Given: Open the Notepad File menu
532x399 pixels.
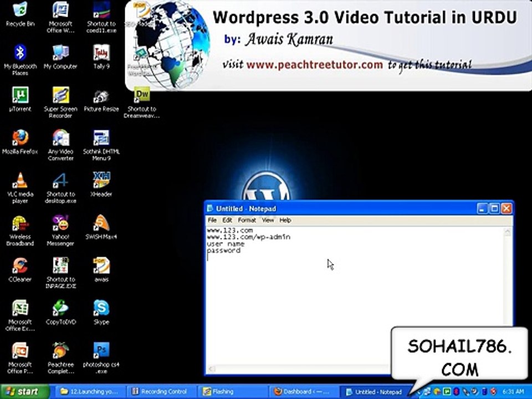Looking at the screenshot, I should coord(212,220).
